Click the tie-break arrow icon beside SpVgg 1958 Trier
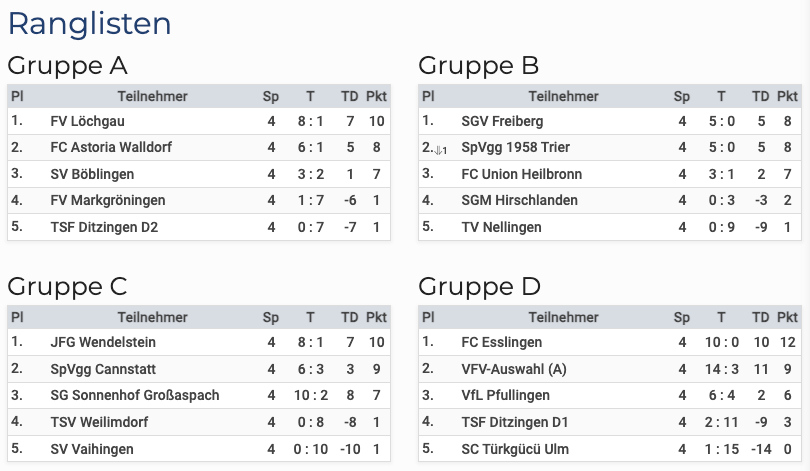The image size is (810, 471). (x=441, y=150)
